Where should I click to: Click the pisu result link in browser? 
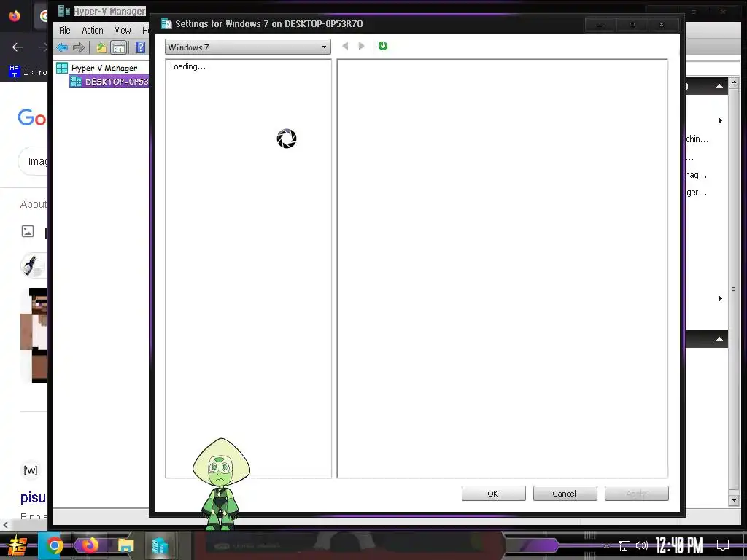pos(34,497)
